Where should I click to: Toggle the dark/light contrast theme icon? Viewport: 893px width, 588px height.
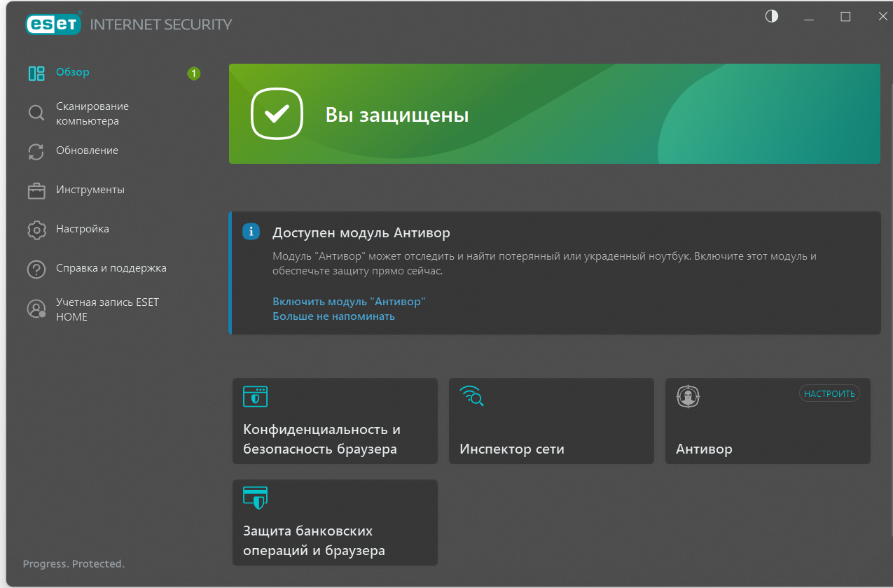[x=772, y=17]
